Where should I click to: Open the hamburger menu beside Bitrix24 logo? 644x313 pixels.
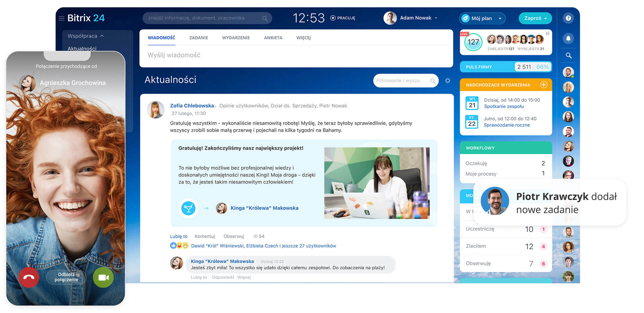(61, 18)
